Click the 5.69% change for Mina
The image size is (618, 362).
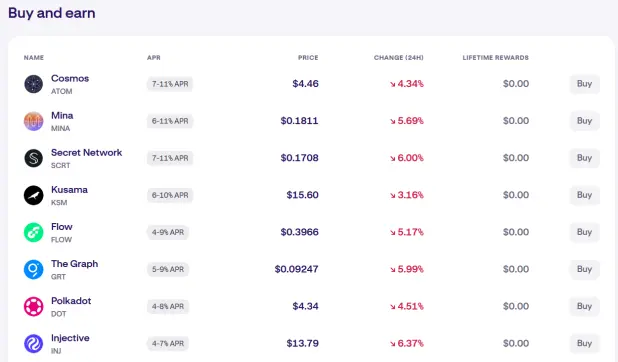pyautogui.click(x=407, y=121)
